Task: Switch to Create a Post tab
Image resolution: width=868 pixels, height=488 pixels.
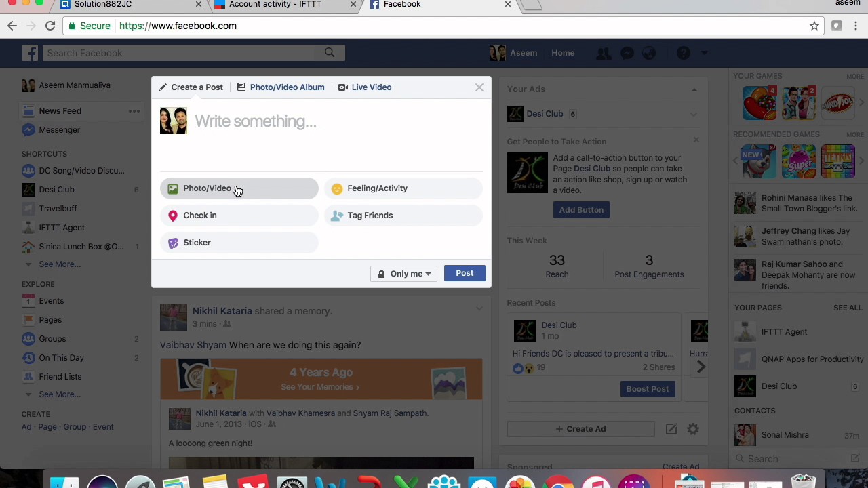Action: (191, 87)
